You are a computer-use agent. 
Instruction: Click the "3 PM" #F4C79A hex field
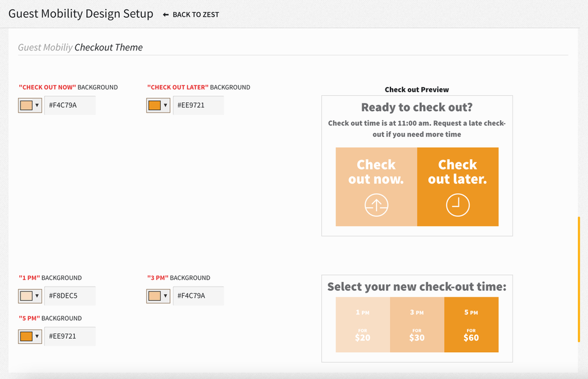(x=198, y=296)
